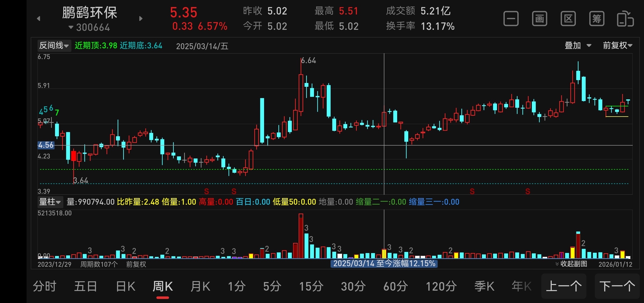Image resolution: width=644 pixels, height=303 pixels.
Task: Open the 反间线 indicator dropdown
Action: coord(54,45)
